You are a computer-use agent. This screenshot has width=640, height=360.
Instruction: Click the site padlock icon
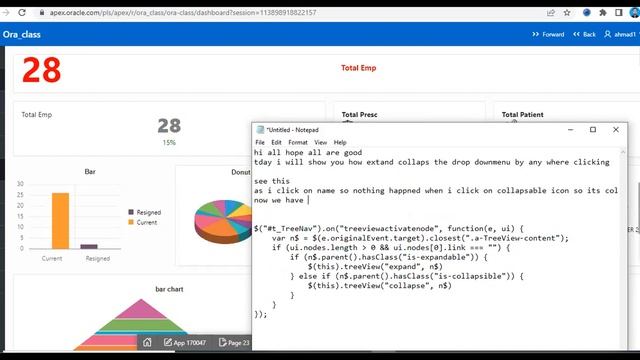point(42,13)
